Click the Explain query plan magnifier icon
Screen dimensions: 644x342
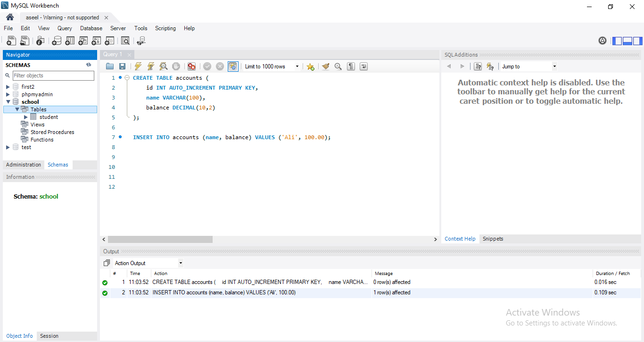click(x=163, y=67)
